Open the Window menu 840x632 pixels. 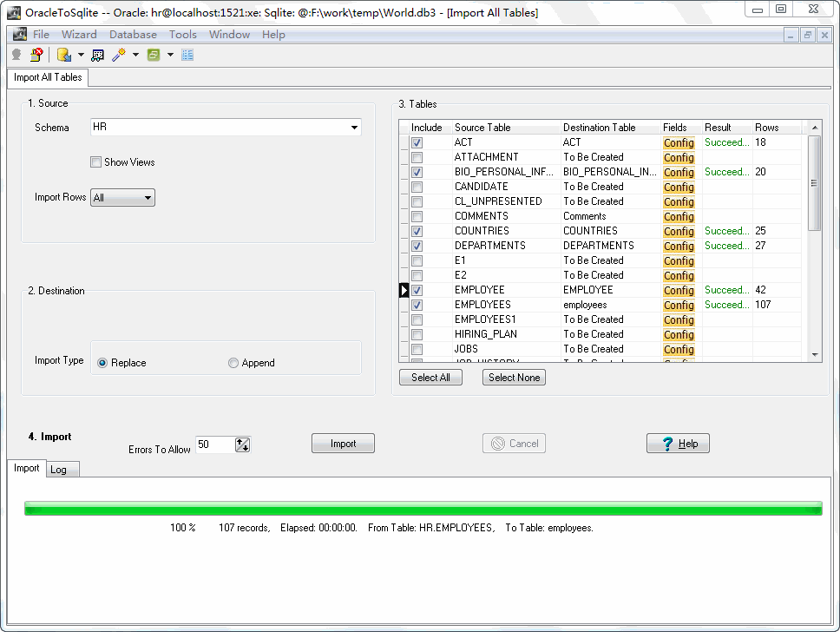click(x=229, y=35)
